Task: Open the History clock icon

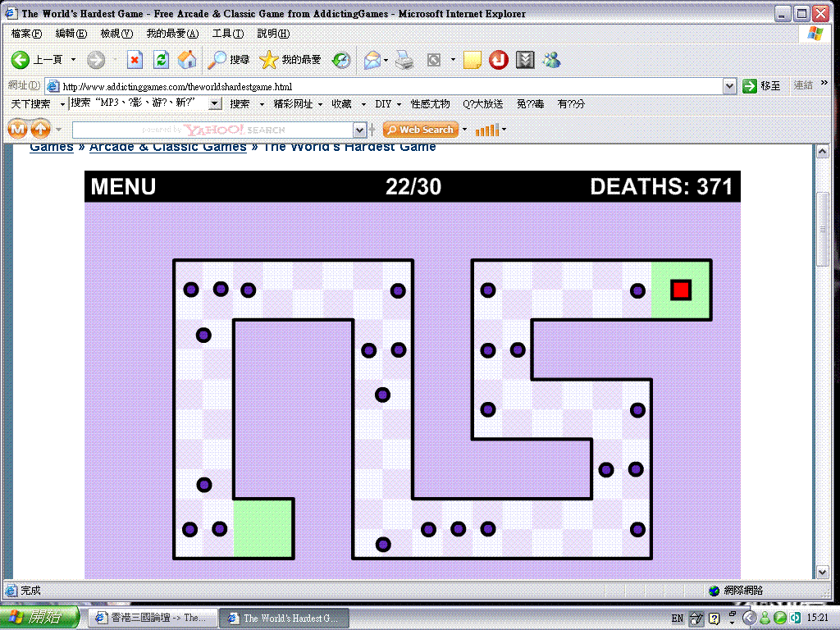Action: click(x=341, y=59)
